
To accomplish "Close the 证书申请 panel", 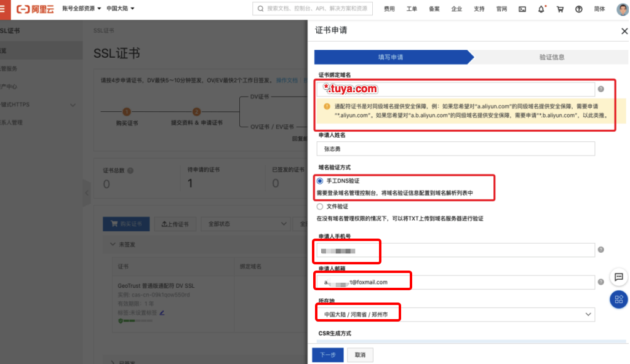I will click(624, 31).
